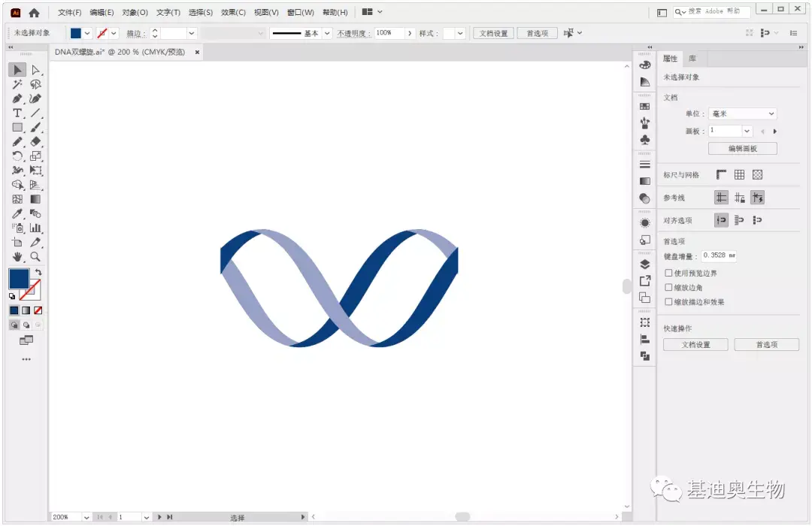Click the 编辑画板 button
This screenshot has width=812, height=526.
[743, 149]
